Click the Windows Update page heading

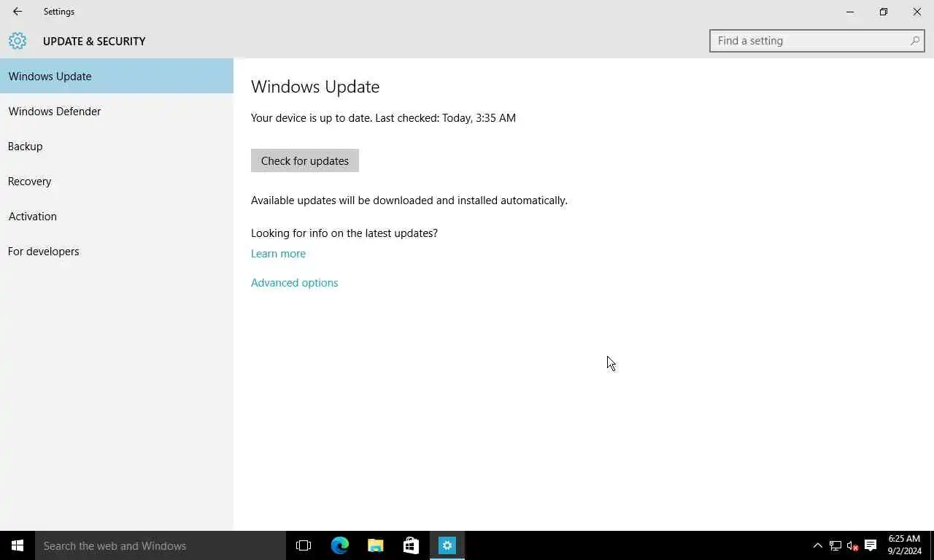[315, 86]
